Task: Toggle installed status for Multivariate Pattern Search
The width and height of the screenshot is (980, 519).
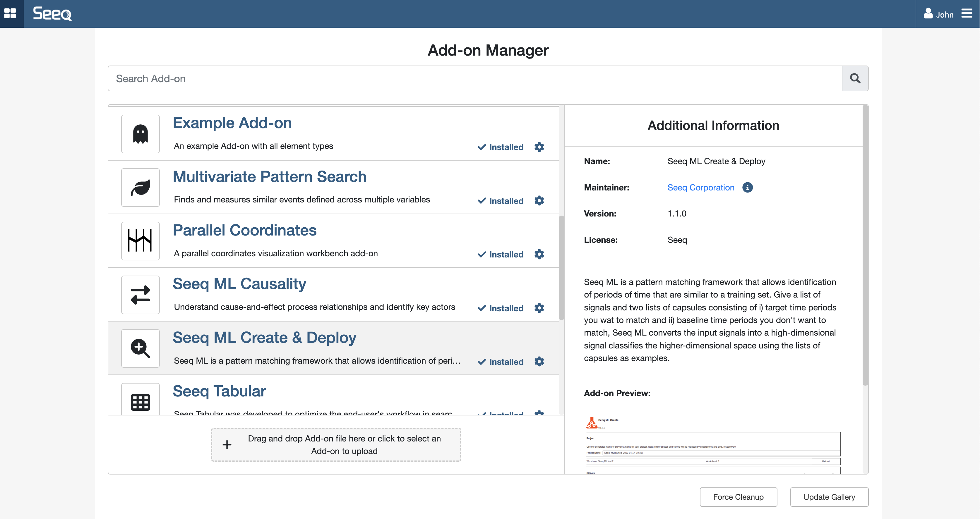Action: [501, 201]
